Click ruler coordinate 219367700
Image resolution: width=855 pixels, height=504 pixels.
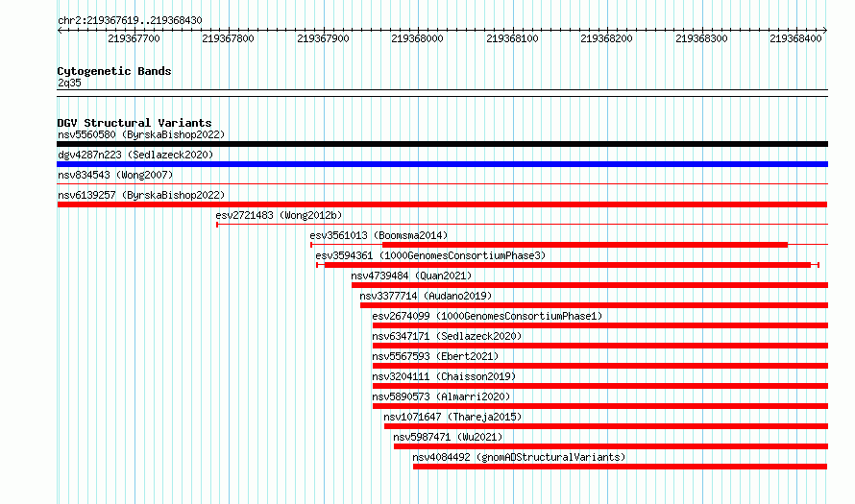pyautogui.click(x=134, y=38)
